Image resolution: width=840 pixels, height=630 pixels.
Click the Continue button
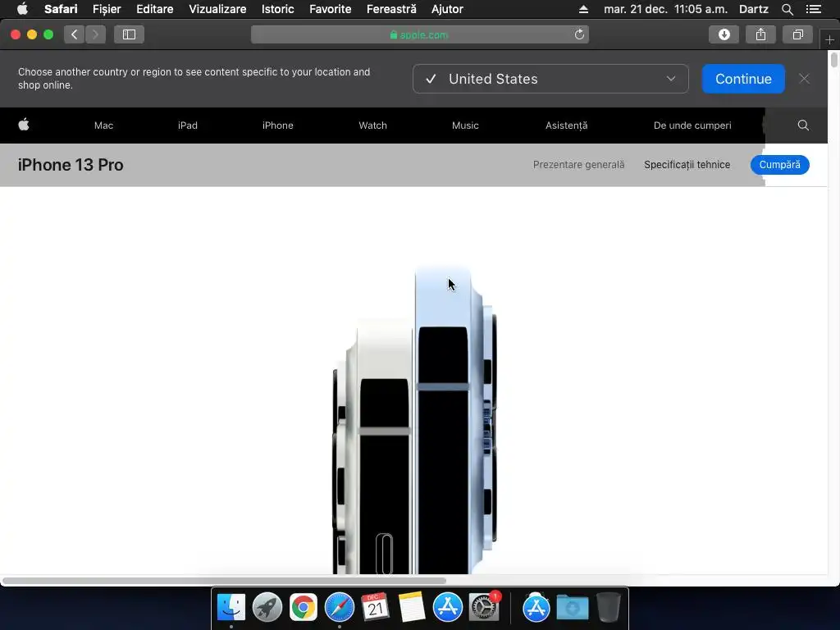[x=743, y=79]
